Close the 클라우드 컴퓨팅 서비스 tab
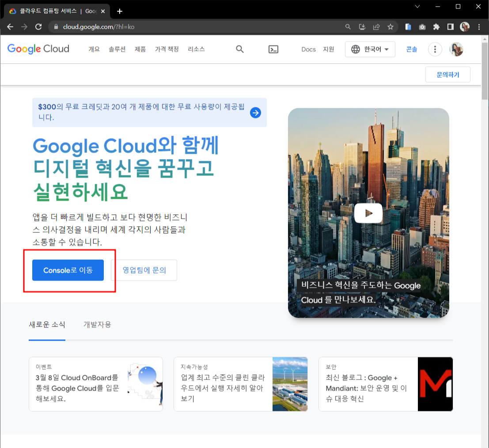The height and width of the screenshot is (448, 489). pyautogui.click(x=103, y=11)
